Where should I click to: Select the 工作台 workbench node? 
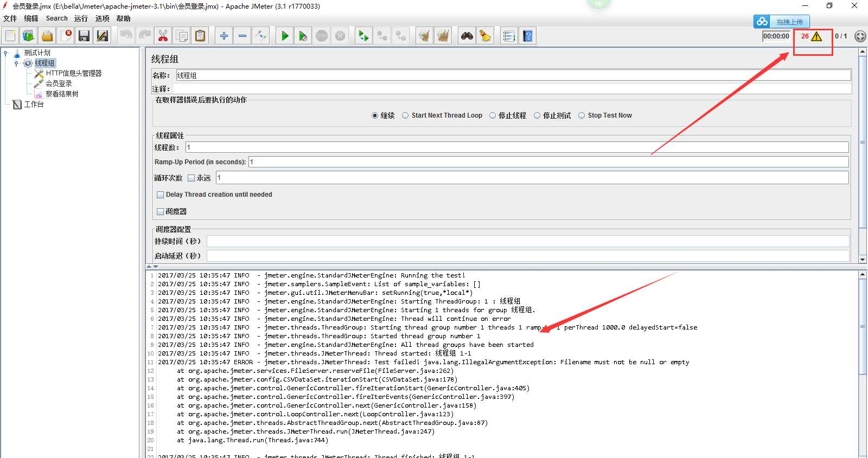34,104
